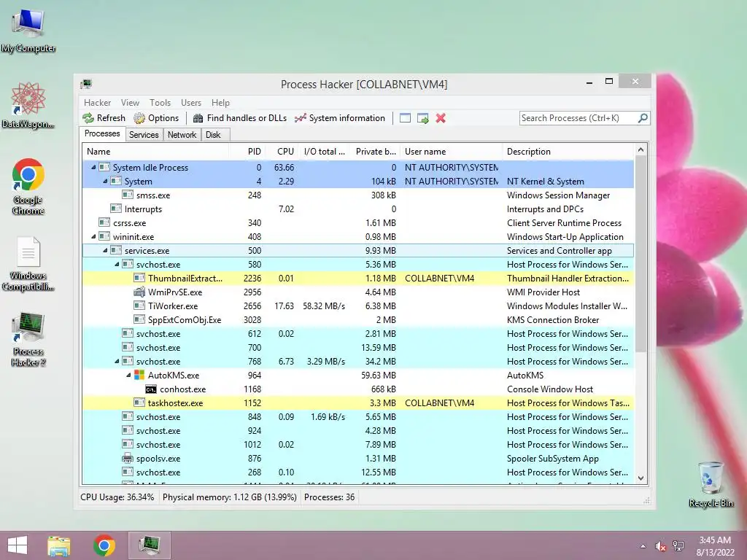Click the Search Processes input field
747x560 pixels.
tap(578, 118)
